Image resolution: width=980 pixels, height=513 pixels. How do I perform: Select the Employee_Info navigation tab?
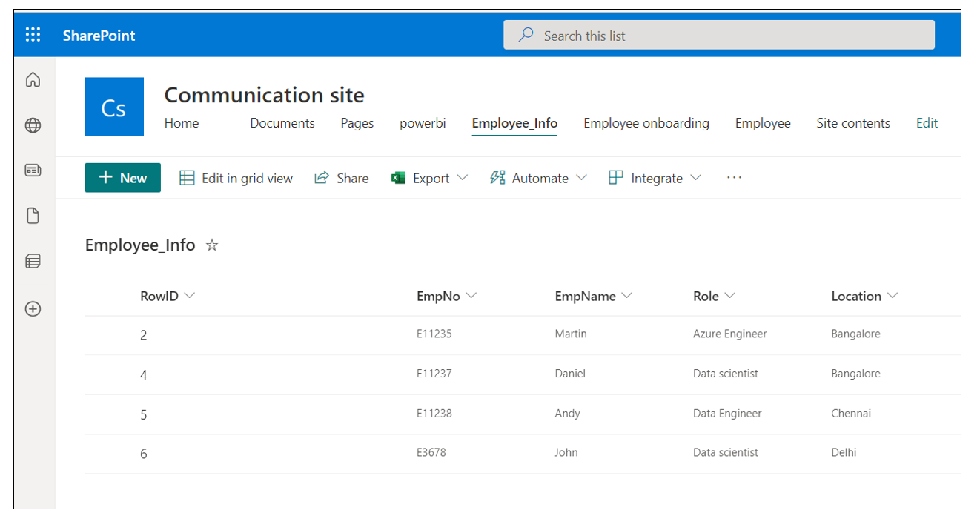coord(514,123)
